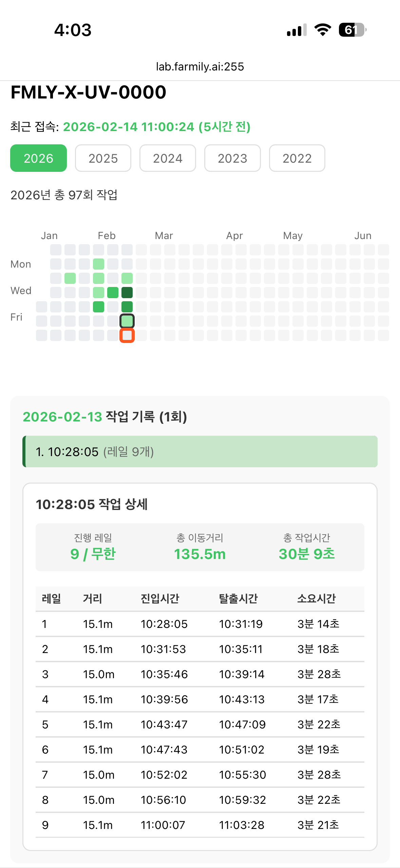This screenshot has width=400, height=868.
Task: Click the black-outlined light green day cell
Action: [x=127, y=321]
